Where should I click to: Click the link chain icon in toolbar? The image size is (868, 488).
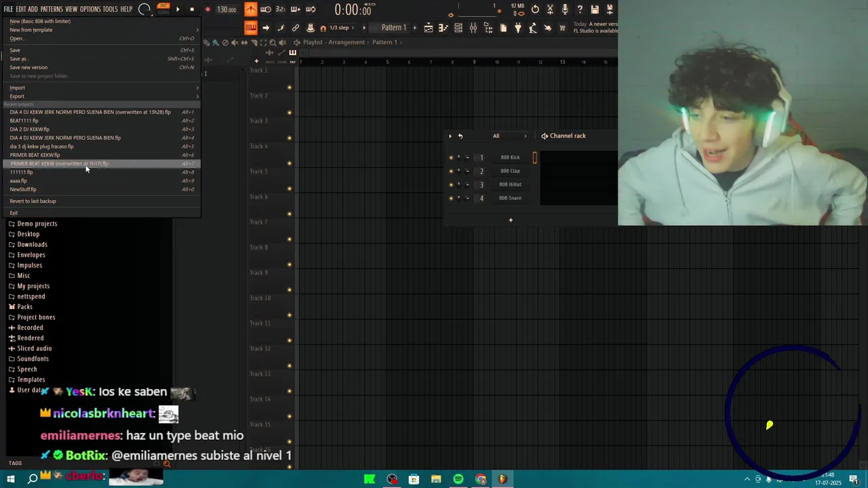point(295,28)
